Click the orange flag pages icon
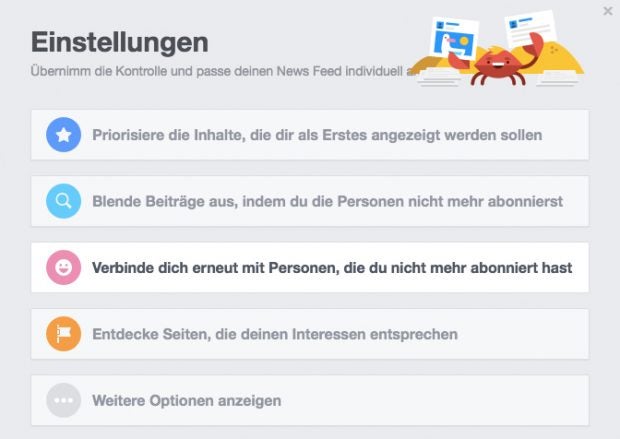This screenshot has height=439, width=620. click(64, 334)
